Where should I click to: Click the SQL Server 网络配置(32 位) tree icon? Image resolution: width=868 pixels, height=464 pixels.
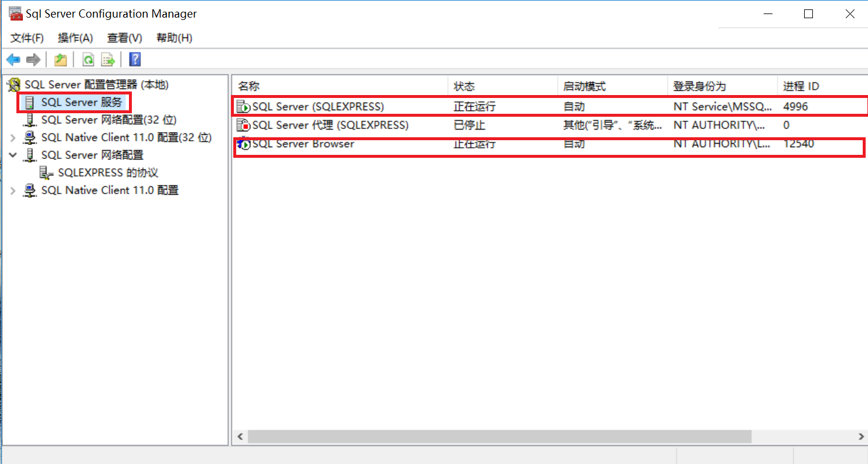click(x=29, y=120)
